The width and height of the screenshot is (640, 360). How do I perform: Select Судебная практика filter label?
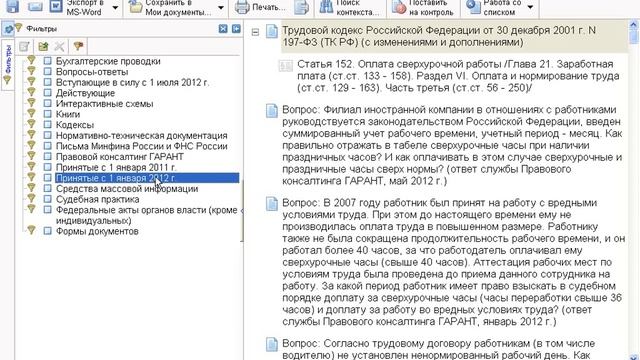98,199
